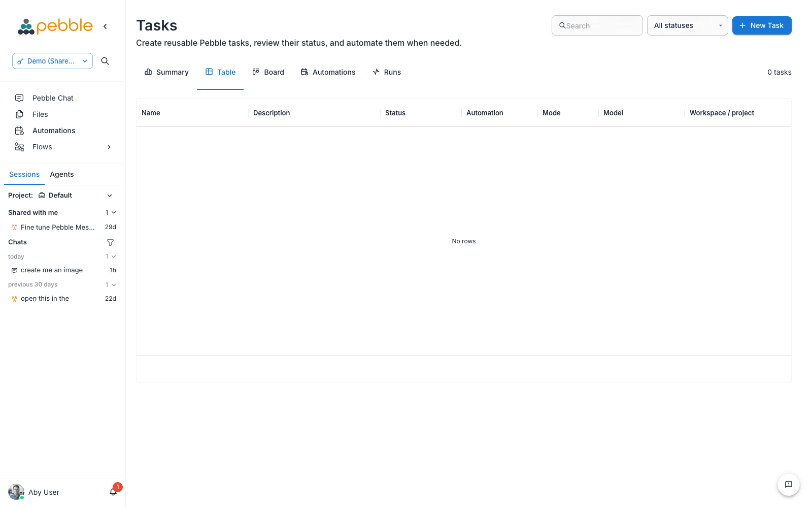Open the create me an image chat
812x508 pixels.
pyautogui.click(x=63, y=270)
